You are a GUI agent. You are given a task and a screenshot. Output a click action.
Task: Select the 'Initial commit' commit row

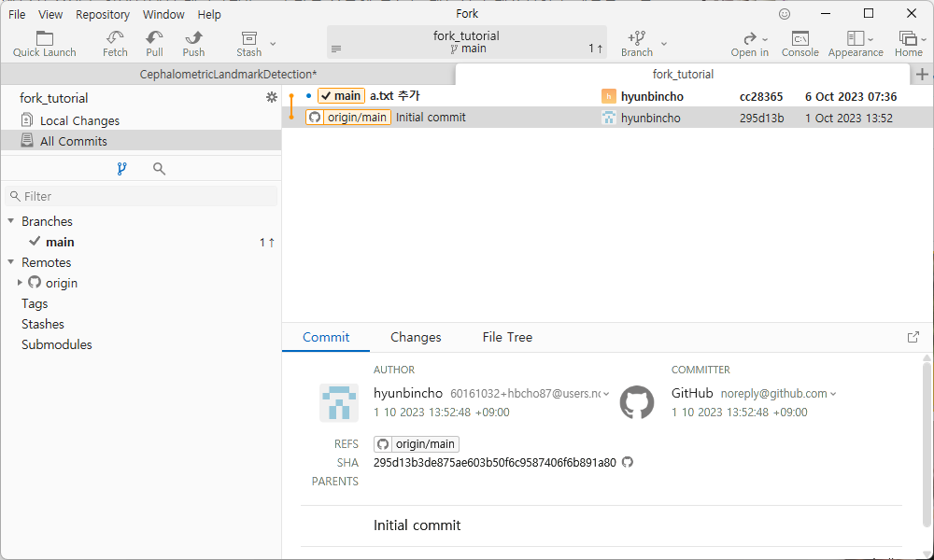coord(608,118)
